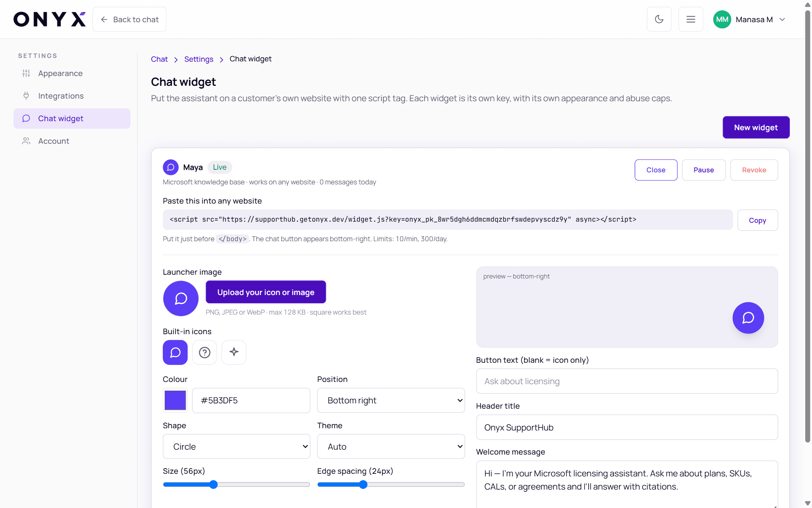Go back to chat
Viewport: 812px width, 508px height.
click(x=129, y=19)
